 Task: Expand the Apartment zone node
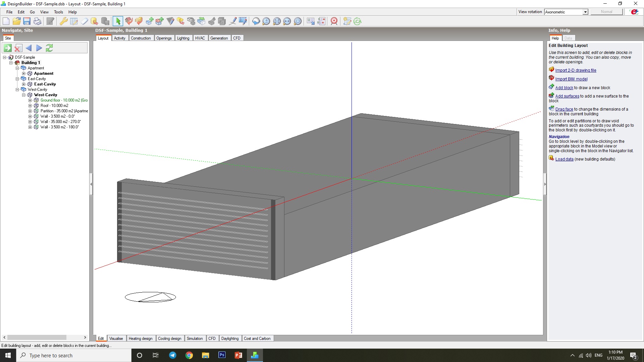[24, 73]
